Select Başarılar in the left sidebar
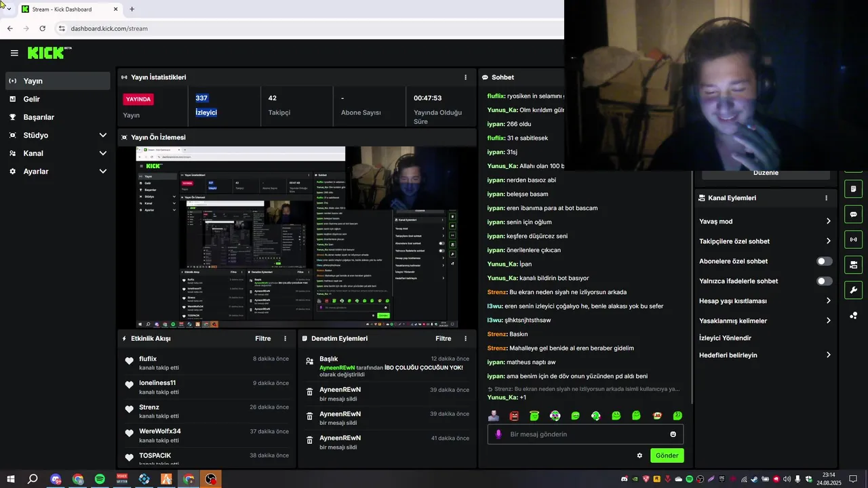The width and height of the screenshot is (868, 488). (x=57, y=117)
